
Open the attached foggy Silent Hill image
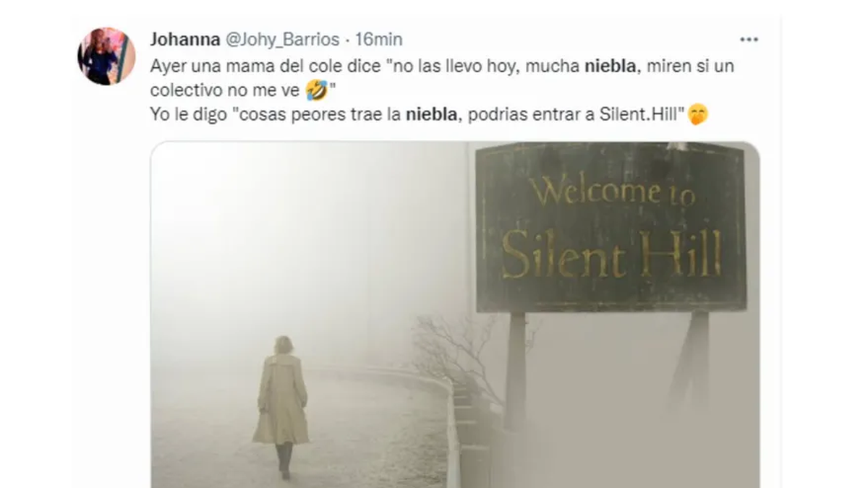point(455,314)
